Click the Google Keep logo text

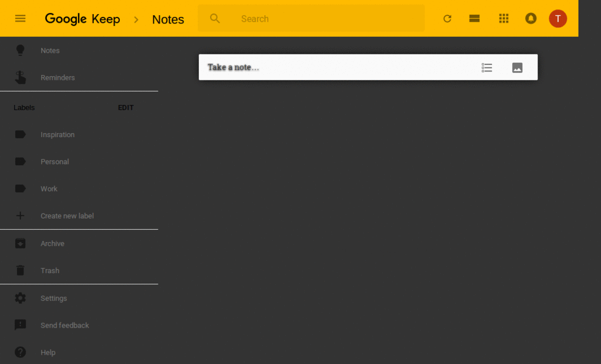(82, 19)
